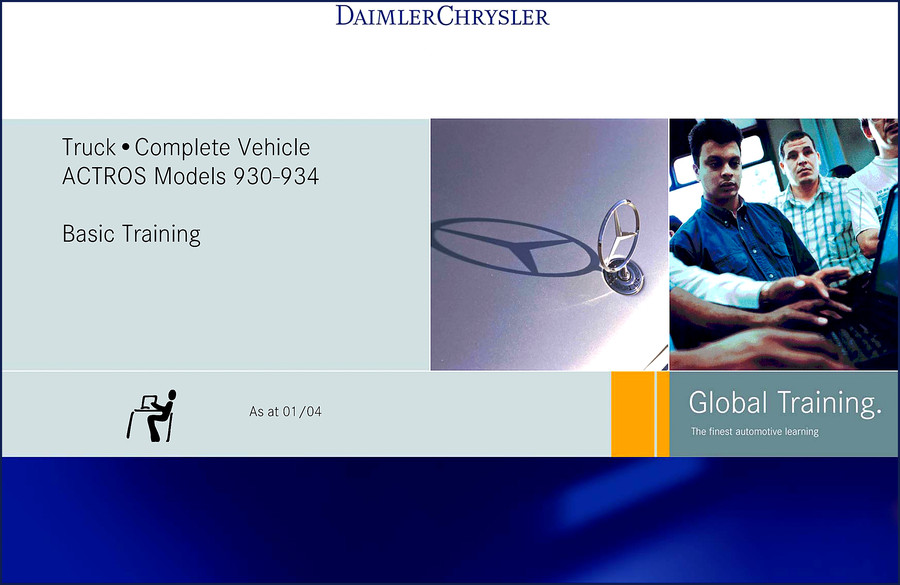The width and height of the screenshot is (900, 585).
Task: Click the 'Global Training.' banner text
Action: click(x=785, y=402)
